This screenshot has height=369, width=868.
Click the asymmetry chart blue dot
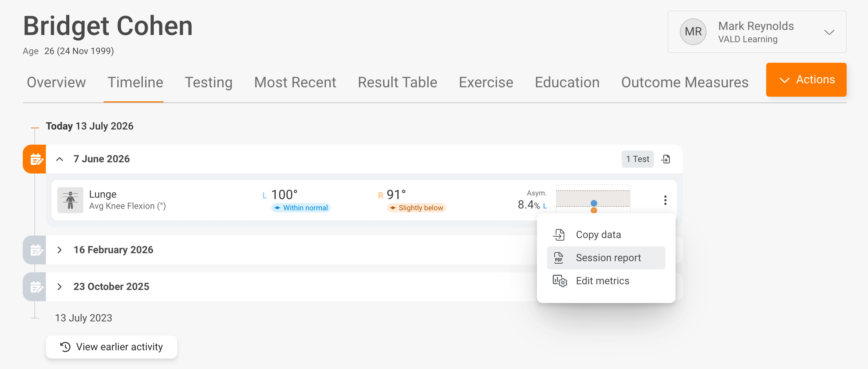pos(594,203)
